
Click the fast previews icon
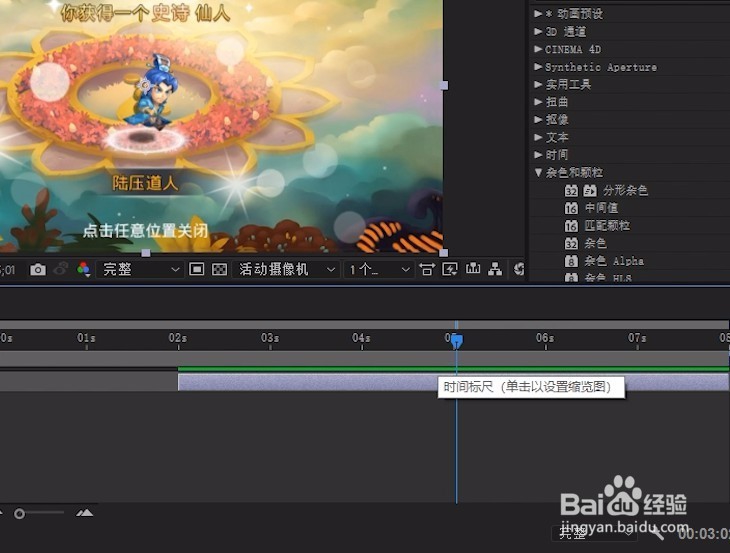(450, 269)
